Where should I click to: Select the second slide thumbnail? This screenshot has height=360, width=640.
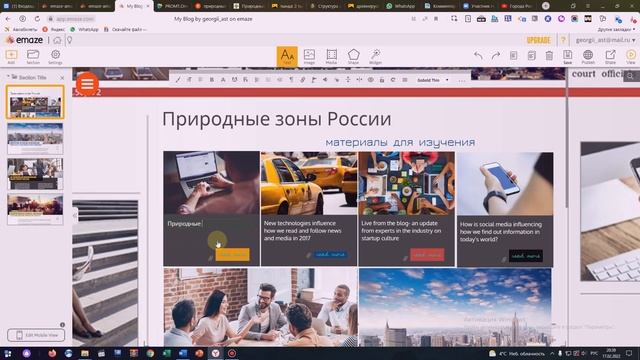coord(35,138)
